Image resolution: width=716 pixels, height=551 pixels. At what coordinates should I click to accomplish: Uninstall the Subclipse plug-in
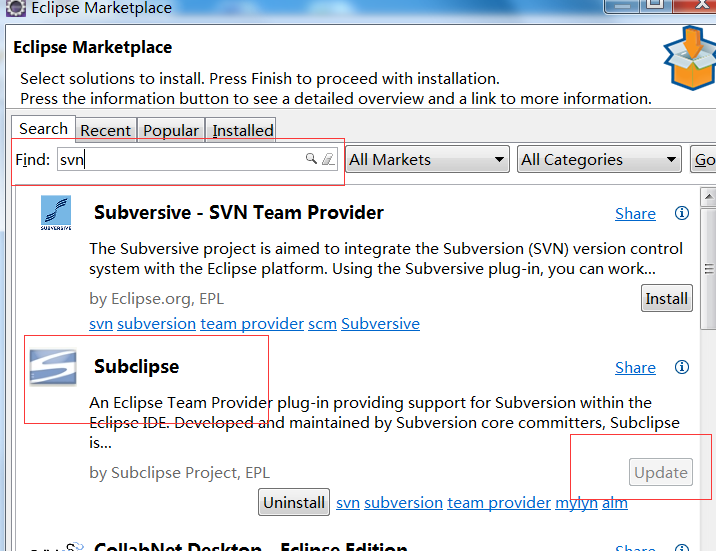[x=294, y=503]
